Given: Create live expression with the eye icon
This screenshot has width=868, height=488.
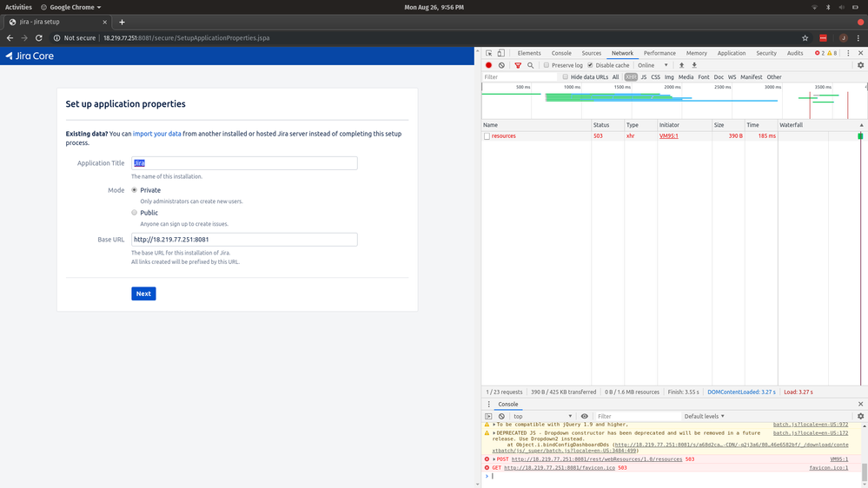Looking at the screenshot, I should (585, 416).
